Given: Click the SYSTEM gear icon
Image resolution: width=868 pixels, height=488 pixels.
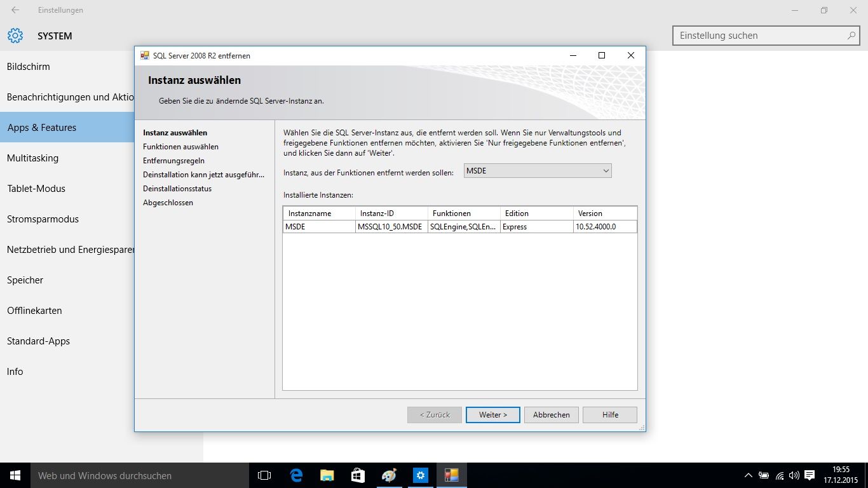Looking at the screenshot, I should click(x=15, y=36).
